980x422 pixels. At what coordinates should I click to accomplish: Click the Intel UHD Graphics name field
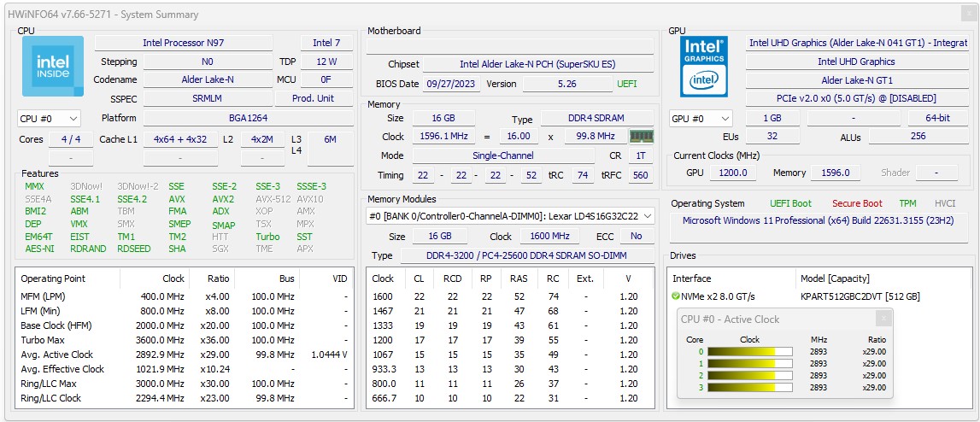point(856,62)
